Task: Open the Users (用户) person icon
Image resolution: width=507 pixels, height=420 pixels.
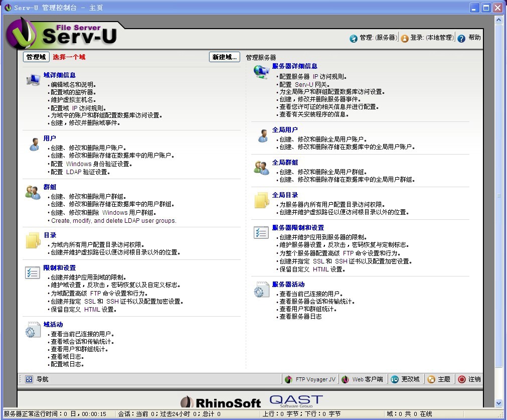Action: [34, 144]
